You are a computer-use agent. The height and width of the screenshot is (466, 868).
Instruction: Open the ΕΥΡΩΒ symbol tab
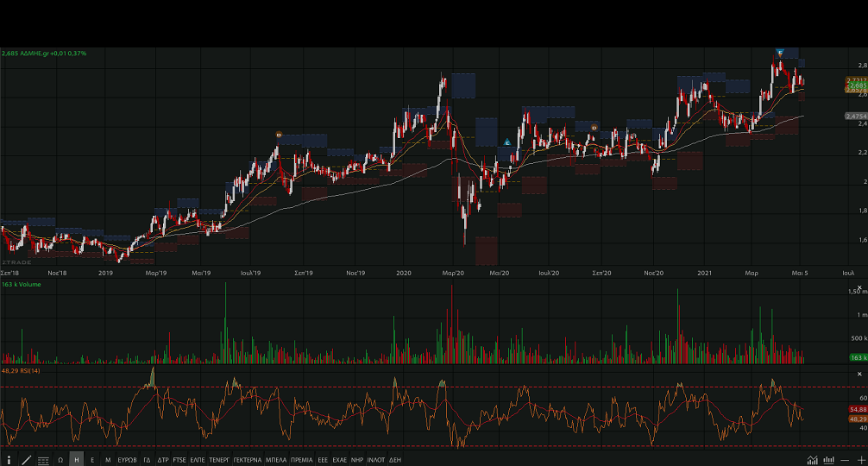127,460
